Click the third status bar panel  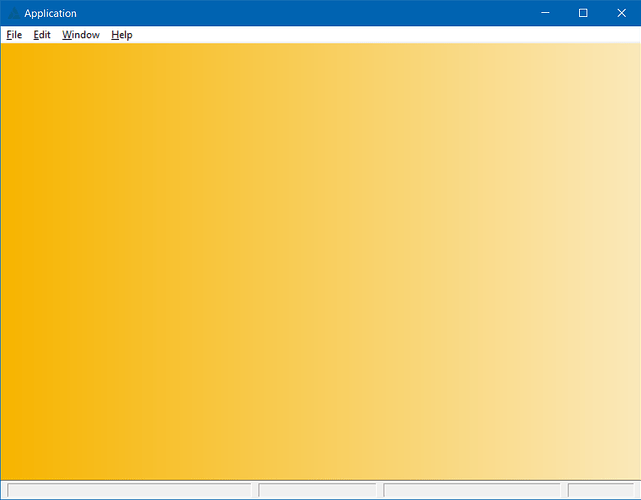[472, 490]
